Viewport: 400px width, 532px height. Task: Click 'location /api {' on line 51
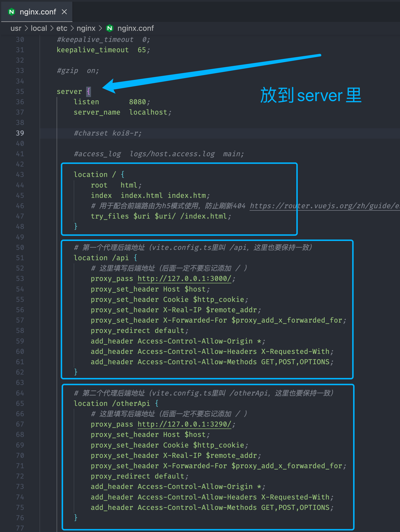[105, 258]
